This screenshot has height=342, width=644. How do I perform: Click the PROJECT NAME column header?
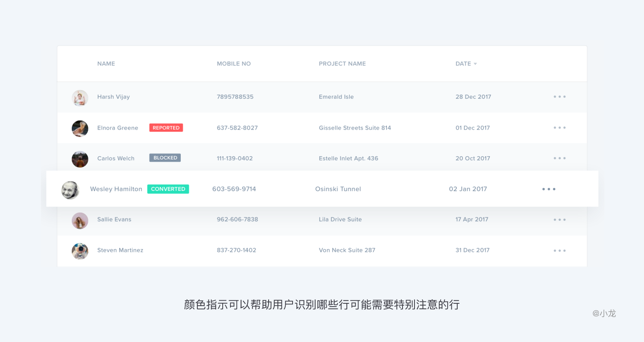click(x=342, y=64)
